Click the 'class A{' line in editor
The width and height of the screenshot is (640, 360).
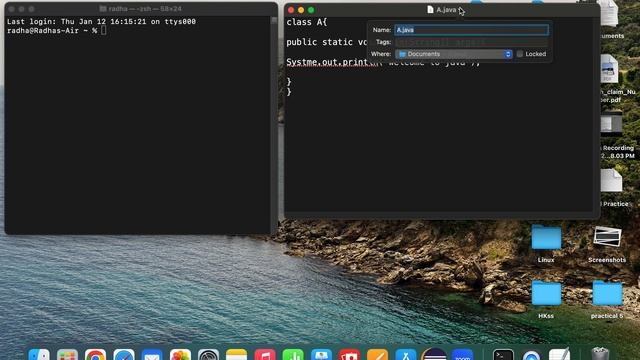307,22
